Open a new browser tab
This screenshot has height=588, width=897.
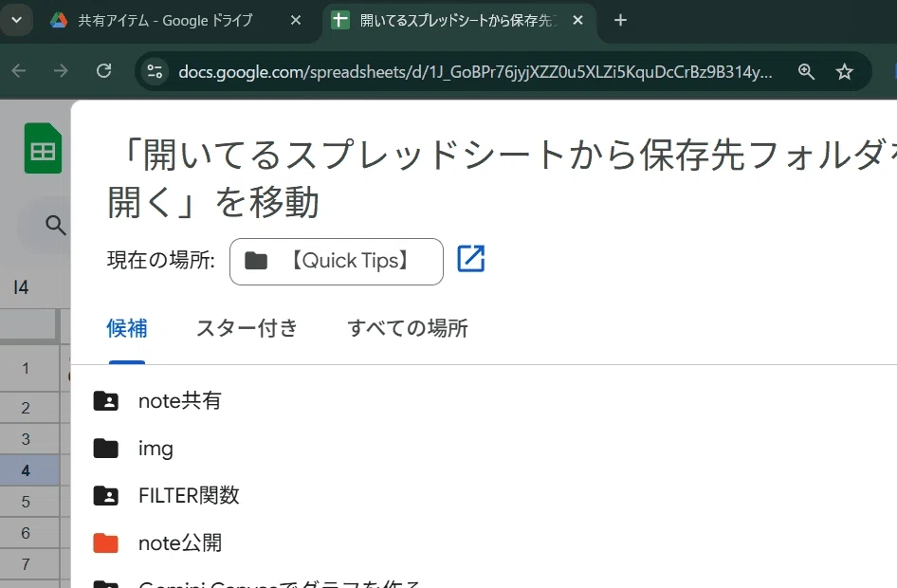pyautogui.click(x=620, y=21)
